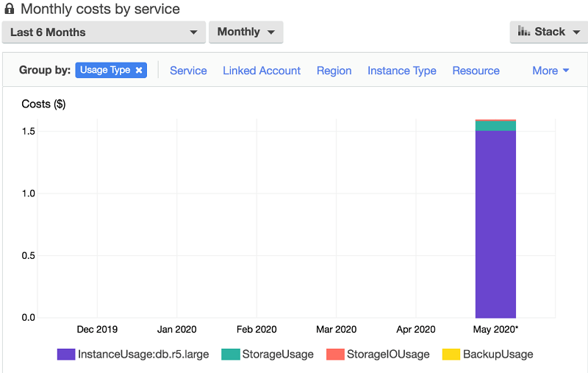Click the Monthly costs by service heading

100,9
